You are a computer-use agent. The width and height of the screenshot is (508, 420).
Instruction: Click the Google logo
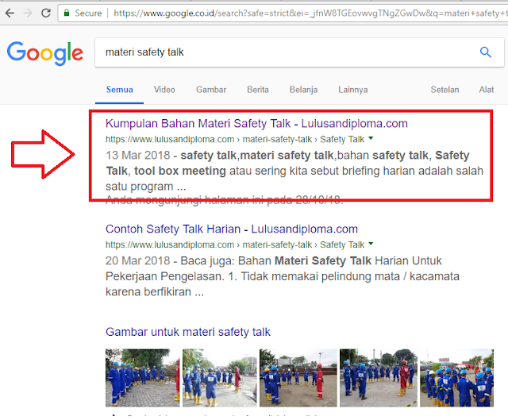(x=45, y=53)
